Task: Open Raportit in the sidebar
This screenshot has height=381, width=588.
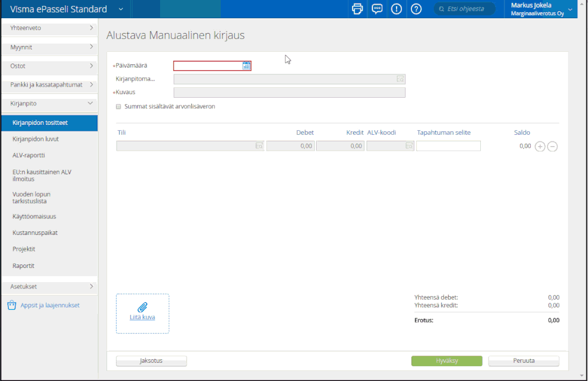Action: pos(24,266)
